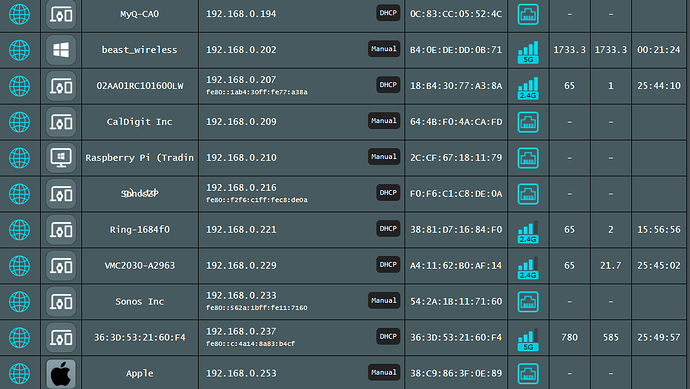Click the Manual badge for 192.168.0.210
Viewport: 690px width, 389px height.
pos(384,157)
